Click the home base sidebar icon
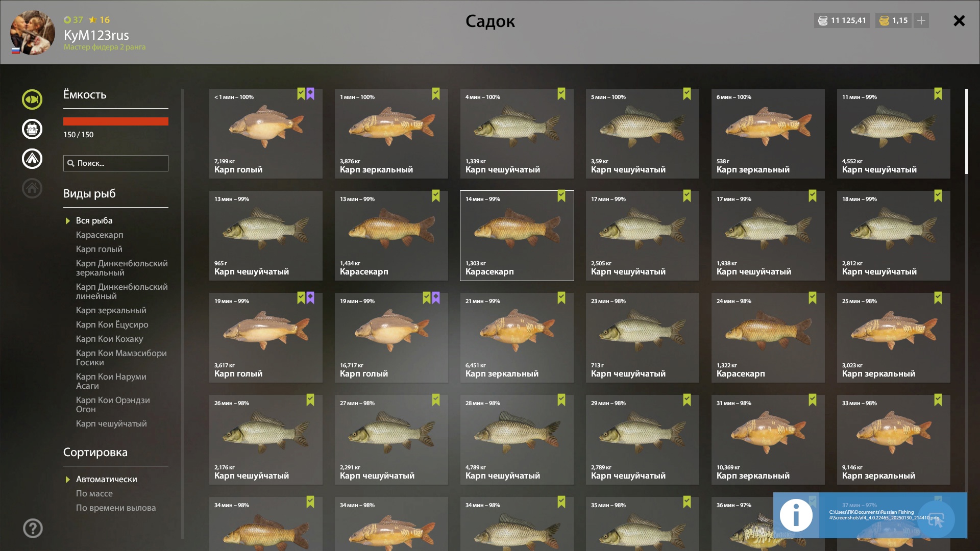The width and height of the screenshot is (980, 551). 32,188
